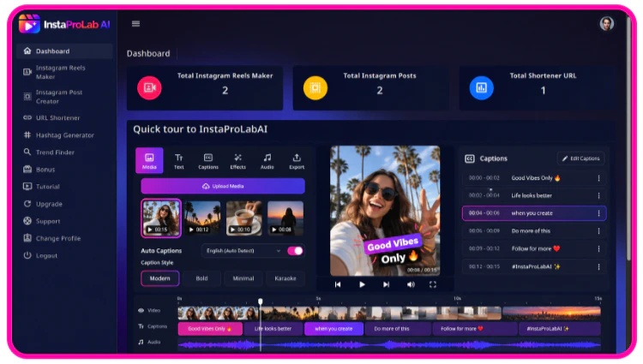Open options for Good Vibes Only caption
643x364 pixels.
tap(598, 178)
